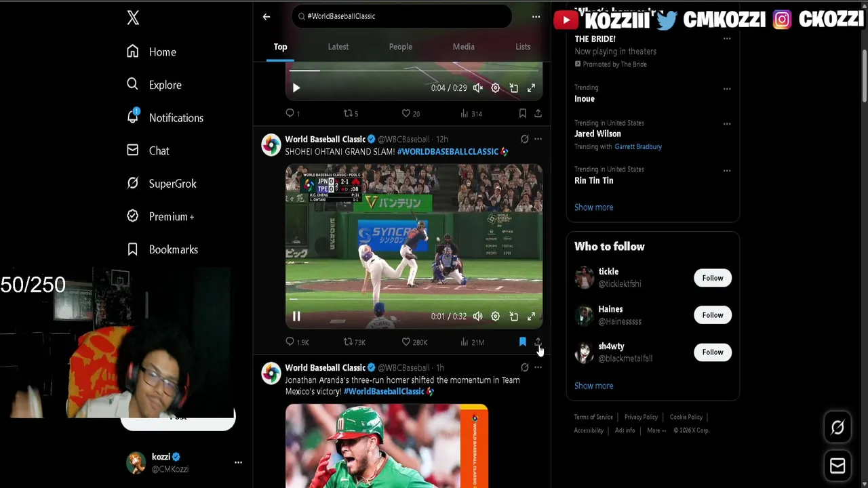Go to Home in sidebar
Screen dimensions: 868x488
point(152,52)
